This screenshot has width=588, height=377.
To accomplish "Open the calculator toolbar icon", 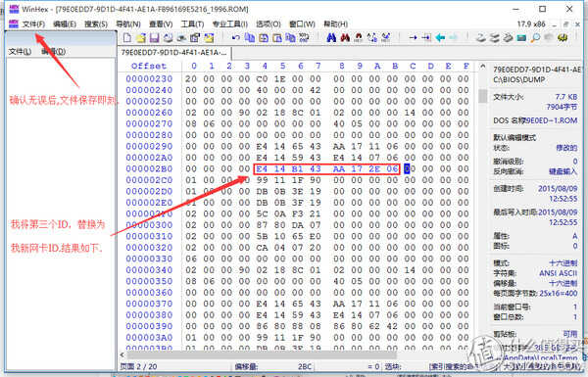I will pos(521,37).
